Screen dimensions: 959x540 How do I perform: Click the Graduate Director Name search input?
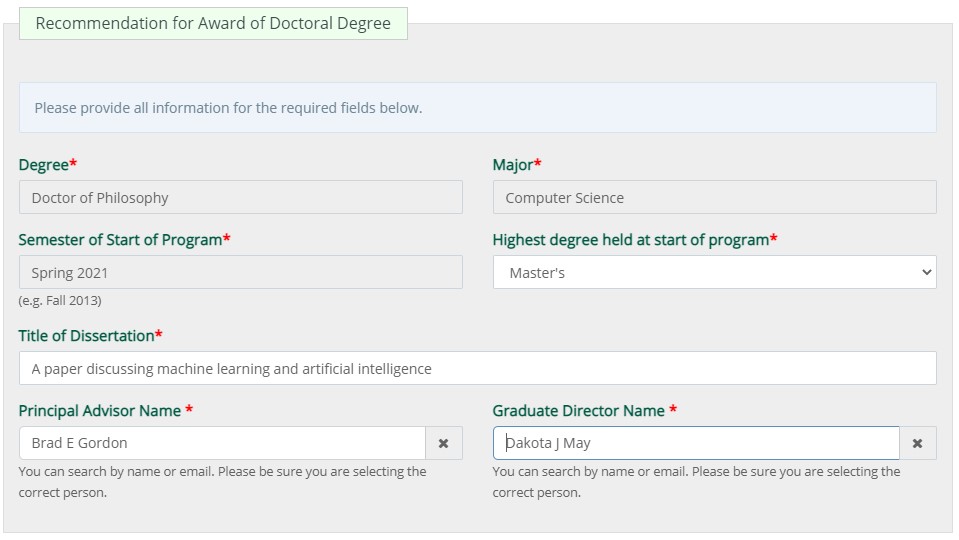[x=696, y=443]
